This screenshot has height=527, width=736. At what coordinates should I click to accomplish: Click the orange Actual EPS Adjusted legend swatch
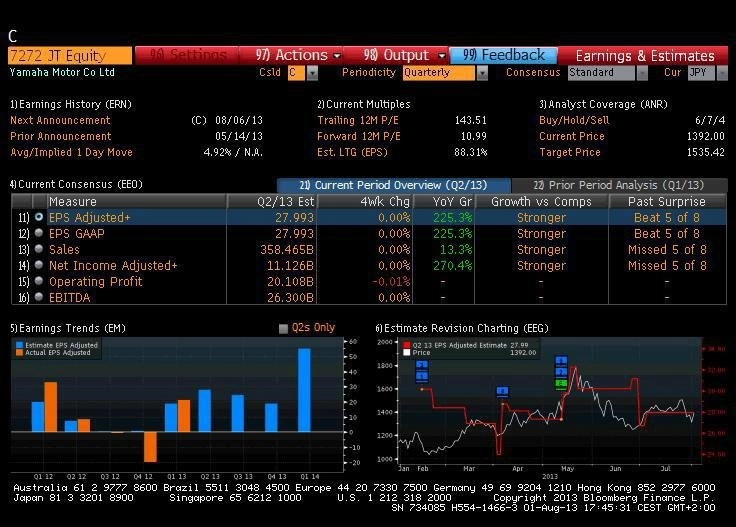[x=19, y=352]
